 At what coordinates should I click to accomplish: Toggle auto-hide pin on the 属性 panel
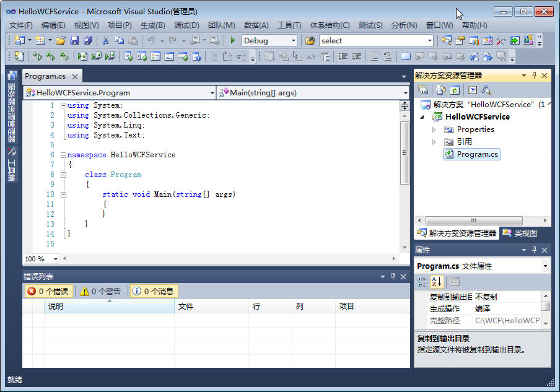534,250
